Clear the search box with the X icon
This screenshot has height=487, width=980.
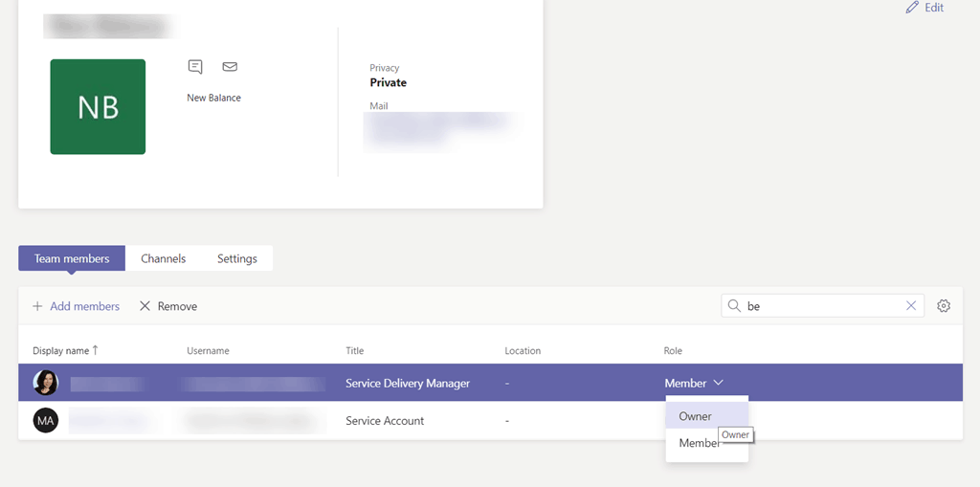point(911,306)
